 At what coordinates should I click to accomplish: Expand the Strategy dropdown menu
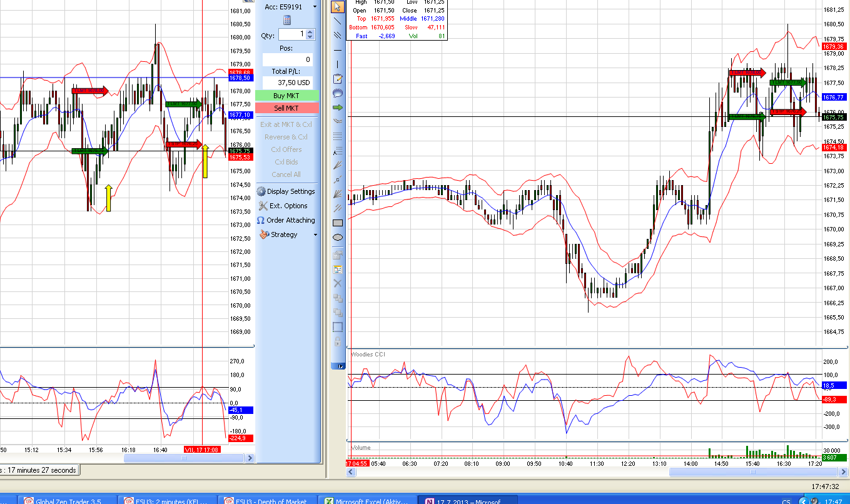pyautogui.click(x=315, y=234)
